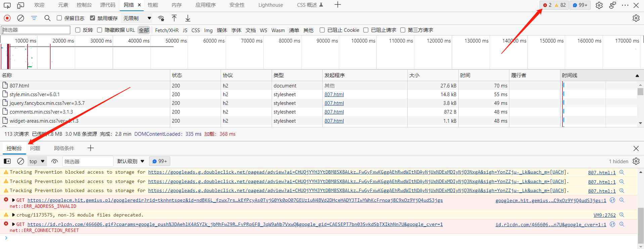Image resolution: width=644 pixels, height=249 pixels.
Task: Stop recording network log
Action: click(7, 18)
